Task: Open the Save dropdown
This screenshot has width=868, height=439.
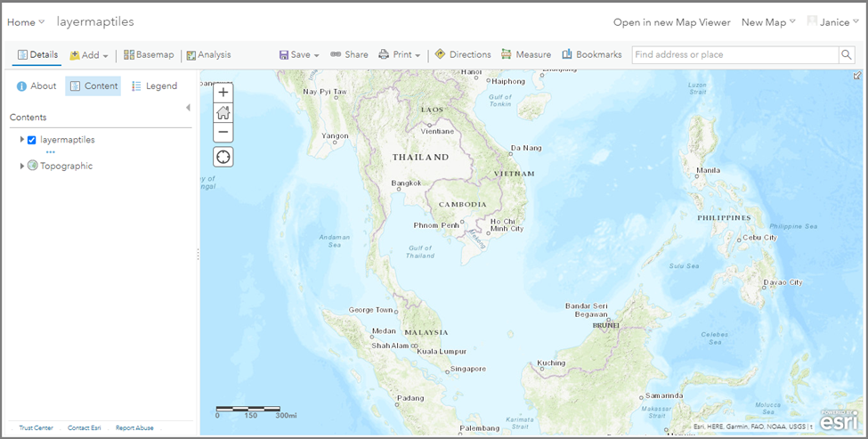Action: point(299,55)
